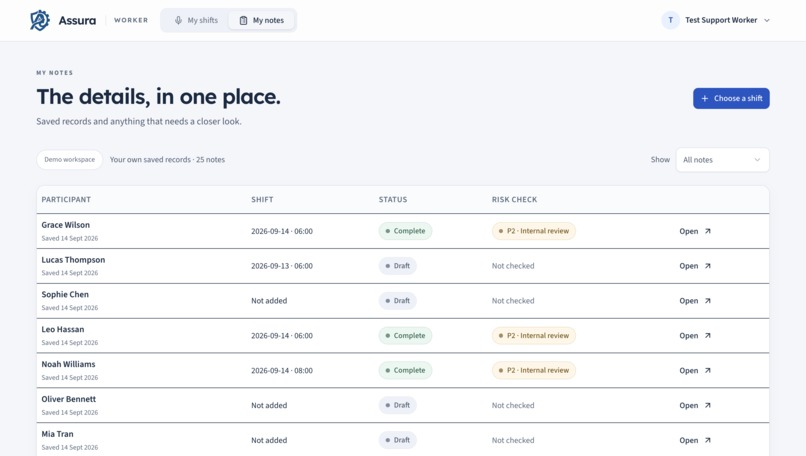Image resolution: width=806 pixels, height=456 pixels.
Task: Open Oliver Bennett's note
Action: pyautogui.click(x=694, y=405)
